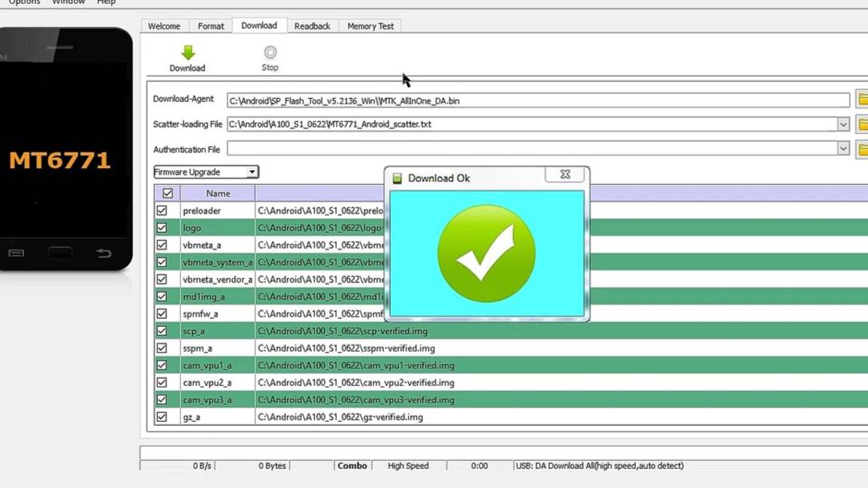This screenshot has height=488, width=868.
Task: Expand the Authentication File dropdown arrow
Action: coord(843,148)
